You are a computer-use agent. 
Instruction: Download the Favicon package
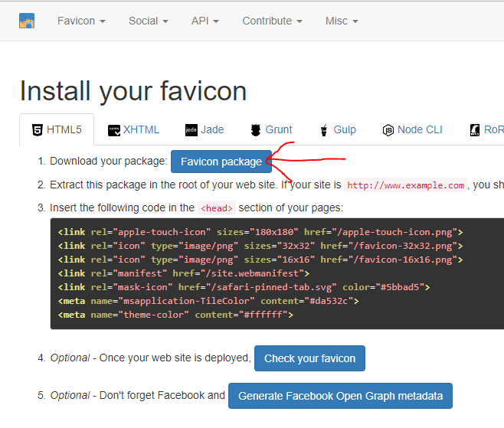coord(221,162)
